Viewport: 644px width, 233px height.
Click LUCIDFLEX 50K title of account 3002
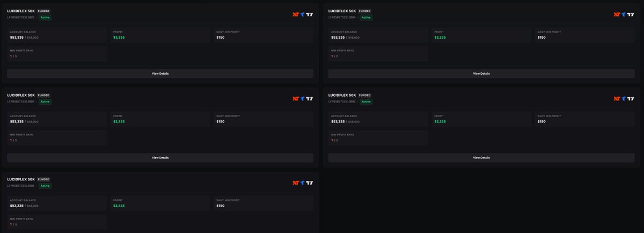point(342,95)
